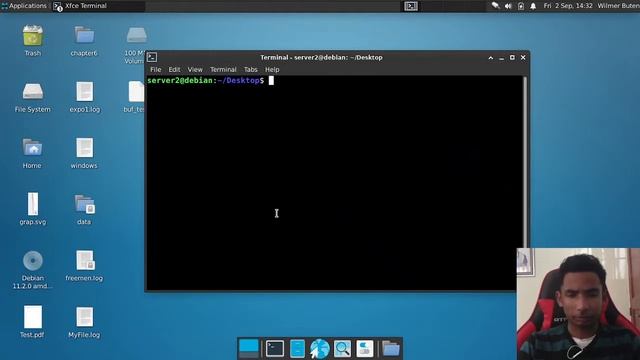Click the terminal vertical scrollbar
This screenshot has height=360, width=640.
pyautogui.click(x=525, y=163)
